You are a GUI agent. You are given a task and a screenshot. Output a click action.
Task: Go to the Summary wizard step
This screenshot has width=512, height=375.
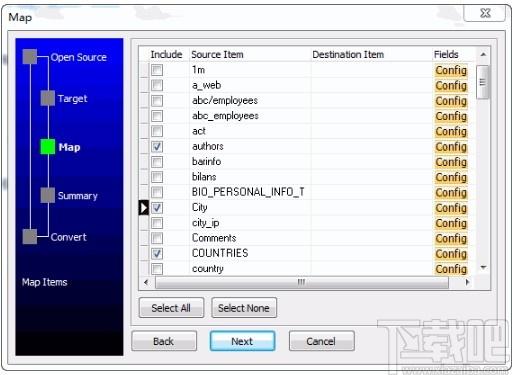point(78,196)
